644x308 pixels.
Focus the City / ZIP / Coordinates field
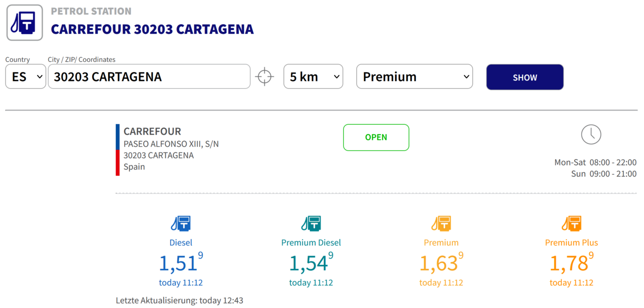pyautogui.click(x=149, y=77)
